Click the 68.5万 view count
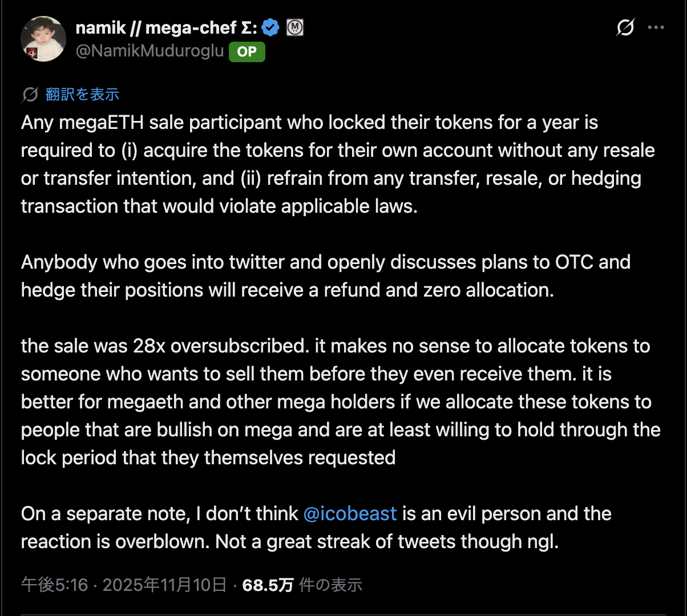Viewport: 687px width, 616px height. pos(268,585)
